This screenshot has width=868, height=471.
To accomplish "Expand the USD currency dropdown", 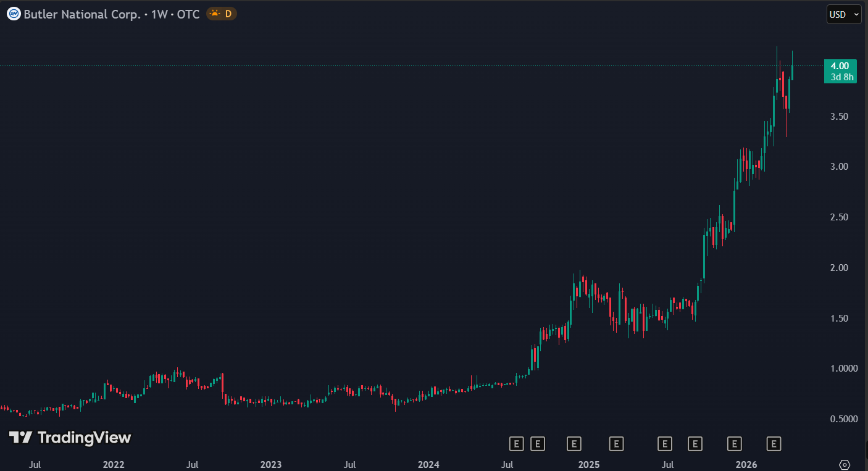I will coord(844,14).
